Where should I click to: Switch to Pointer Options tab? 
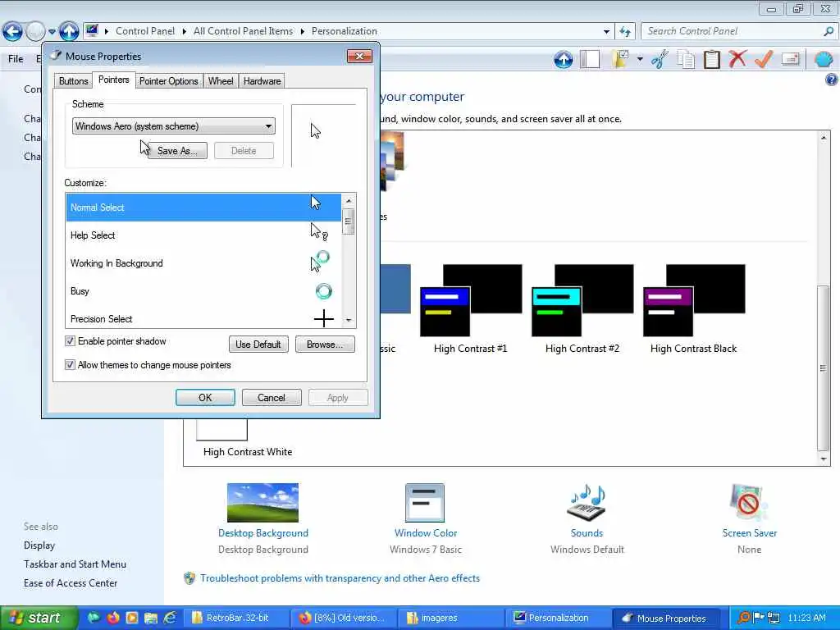click(x=169, y=81)
